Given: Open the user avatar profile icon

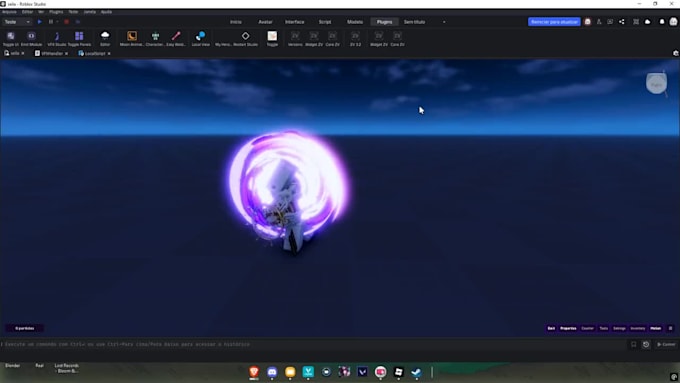Looking at the screenshot, I should [673, 22].
